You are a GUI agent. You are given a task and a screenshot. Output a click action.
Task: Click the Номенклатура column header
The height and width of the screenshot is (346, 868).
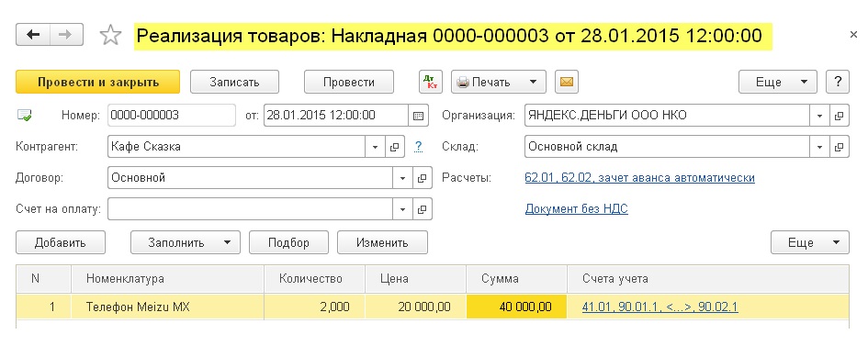168,279
